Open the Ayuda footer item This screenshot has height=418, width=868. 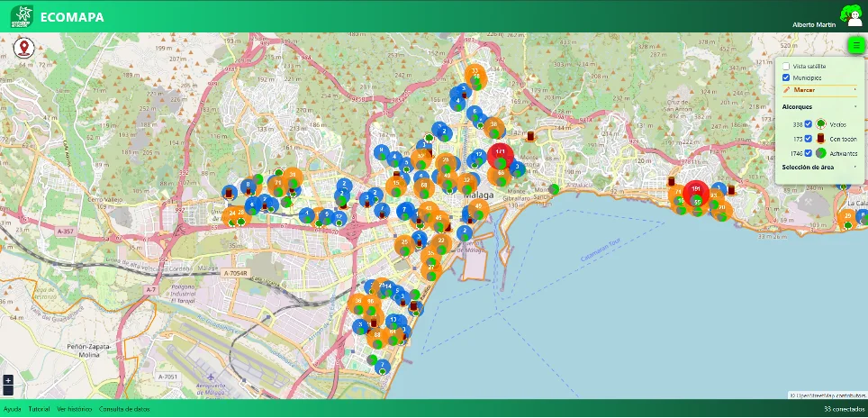13,409
